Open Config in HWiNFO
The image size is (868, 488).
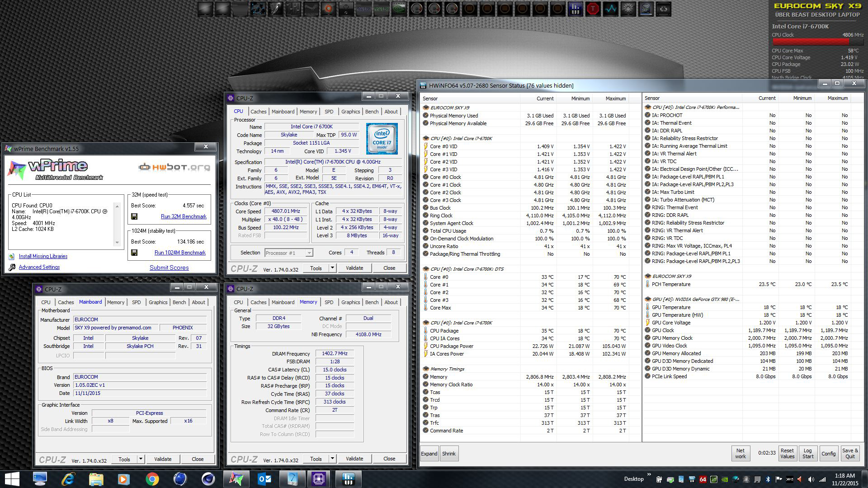click(828, 454)
